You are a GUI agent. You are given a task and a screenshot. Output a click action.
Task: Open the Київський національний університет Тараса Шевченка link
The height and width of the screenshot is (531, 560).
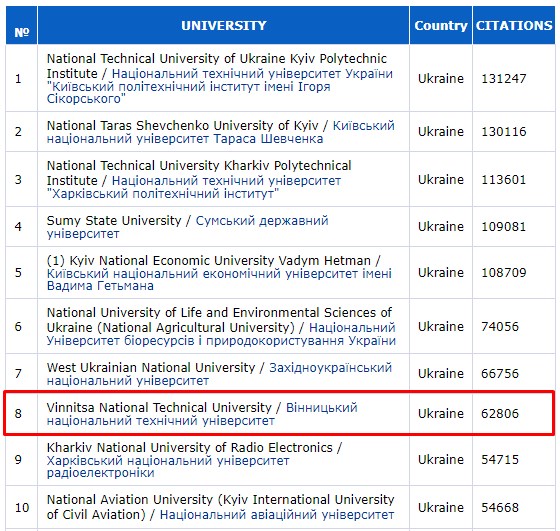(221, 132)
